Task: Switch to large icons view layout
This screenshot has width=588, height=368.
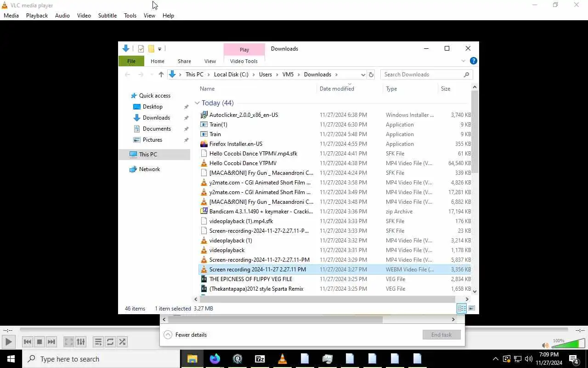Action: [x=471, y=309]
